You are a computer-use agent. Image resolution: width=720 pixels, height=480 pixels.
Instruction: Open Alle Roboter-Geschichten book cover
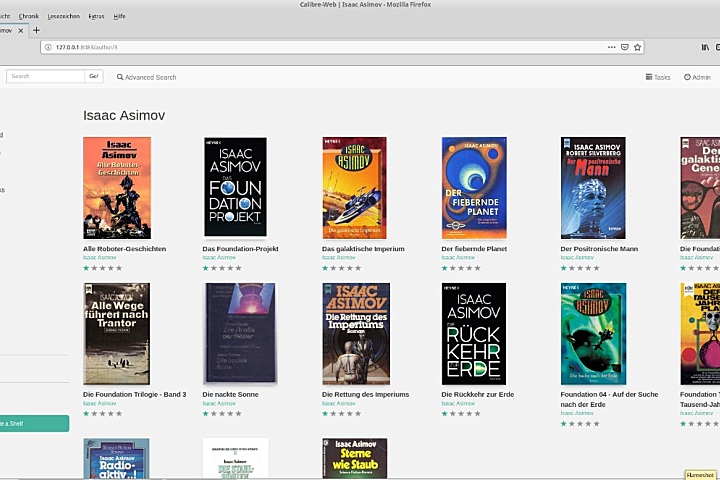tap(117, 188)
